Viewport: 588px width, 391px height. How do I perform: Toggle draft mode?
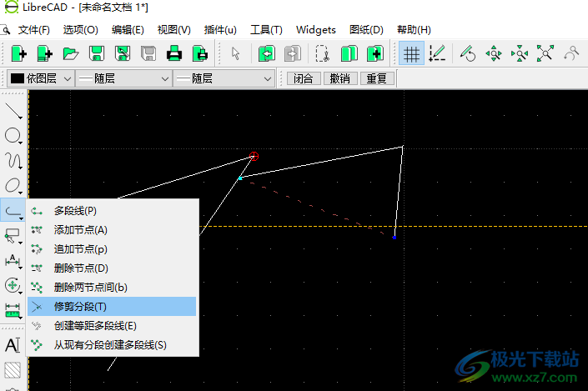coord(437,53)
